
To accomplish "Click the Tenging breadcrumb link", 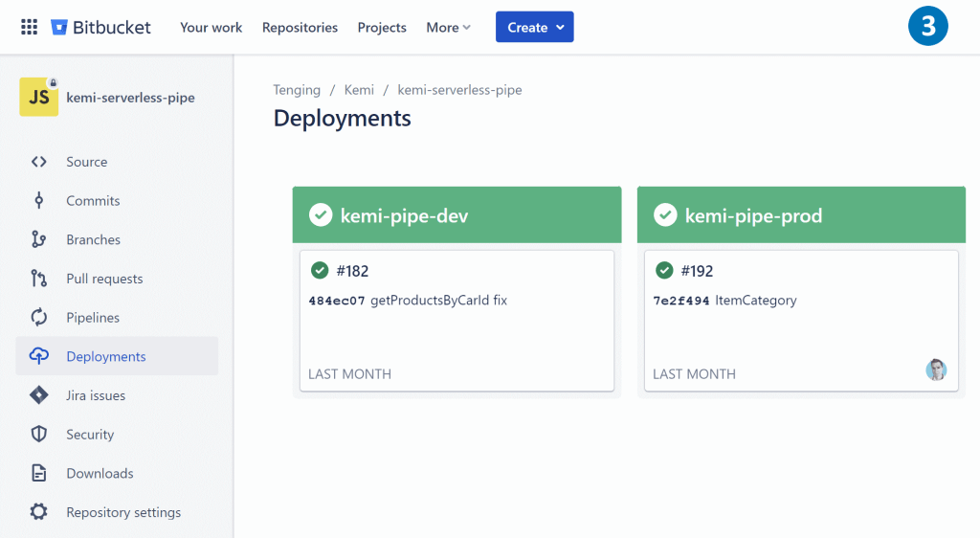I will (297, 90).
